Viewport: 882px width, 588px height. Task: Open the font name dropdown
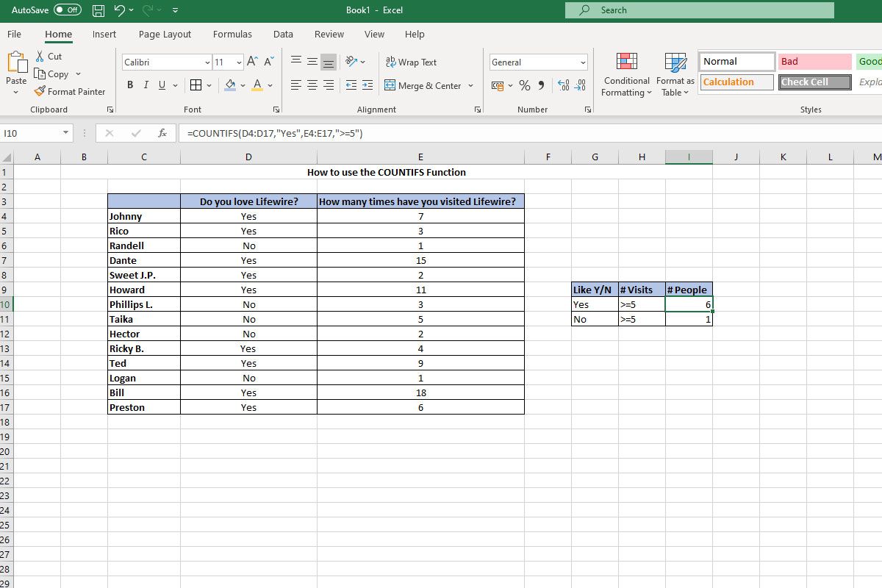click(x=207, y=62)
